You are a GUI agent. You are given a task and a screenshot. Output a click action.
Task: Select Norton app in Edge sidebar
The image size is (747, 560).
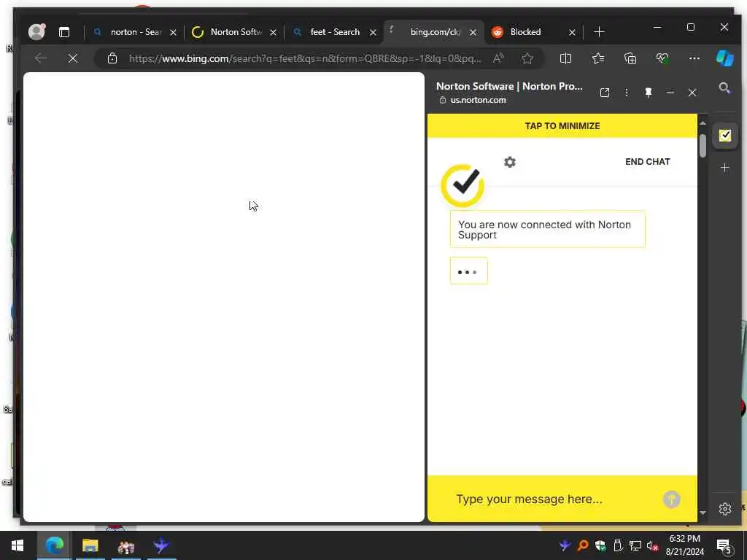coord(725,136)
